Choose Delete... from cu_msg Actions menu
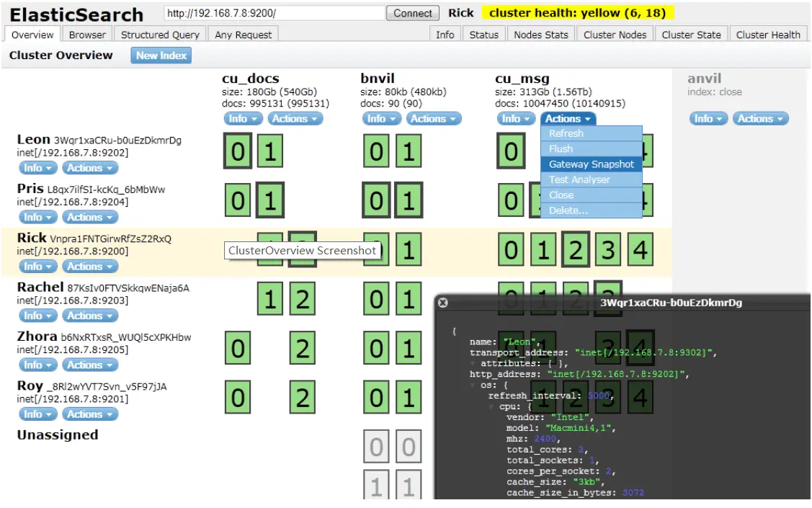Viewport: 812px width, 508px height. tap(592, 210)
